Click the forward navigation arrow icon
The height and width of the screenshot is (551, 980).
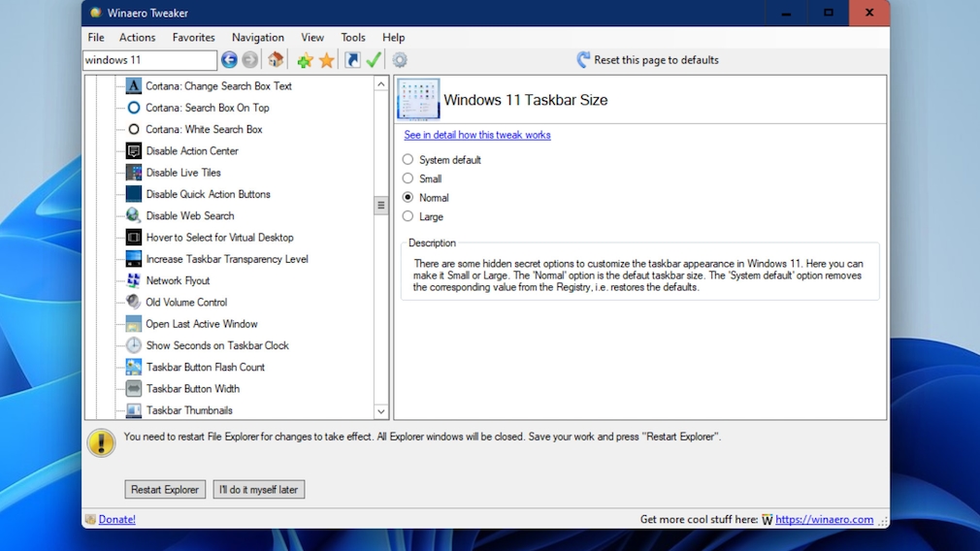(x=250, y=60)
